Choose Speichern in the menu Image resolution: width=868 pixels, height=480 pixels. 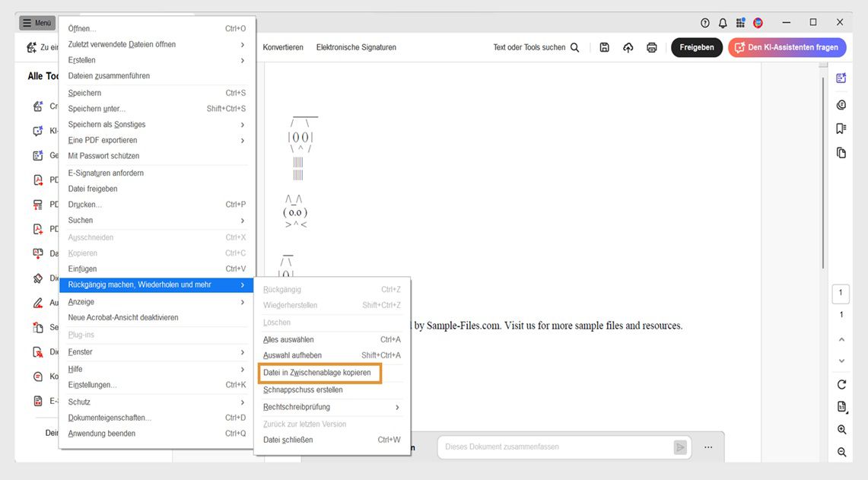[157, 93]
